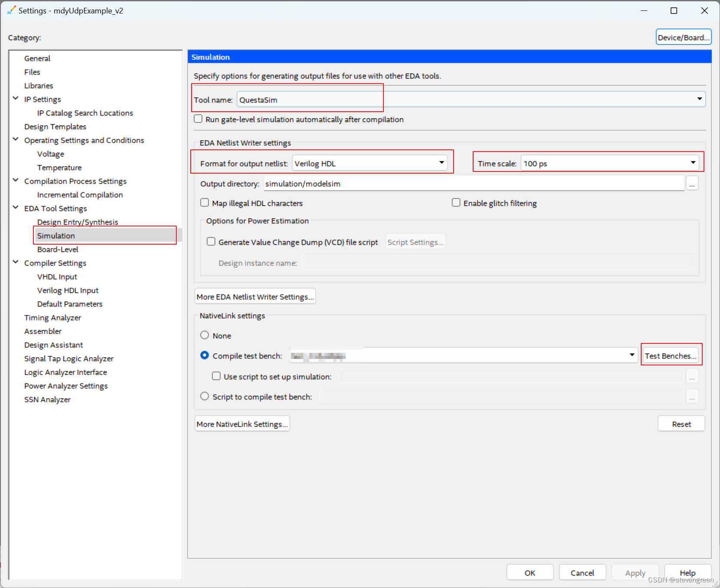The width and height of the screenshot is (720, 588).
Task: Open More NativeLink Settings
Action: tap(242, 424)
